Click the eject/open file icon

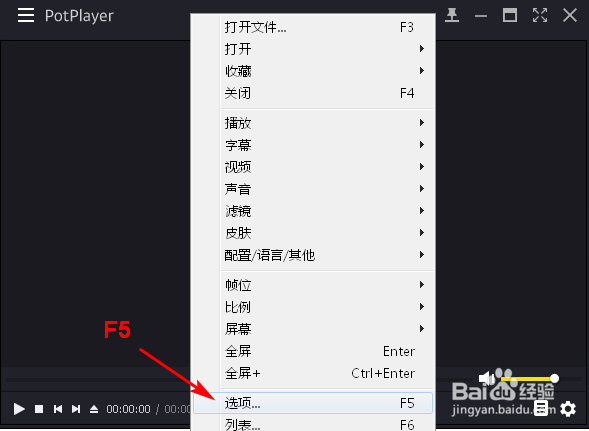click(x=94, y=409)
